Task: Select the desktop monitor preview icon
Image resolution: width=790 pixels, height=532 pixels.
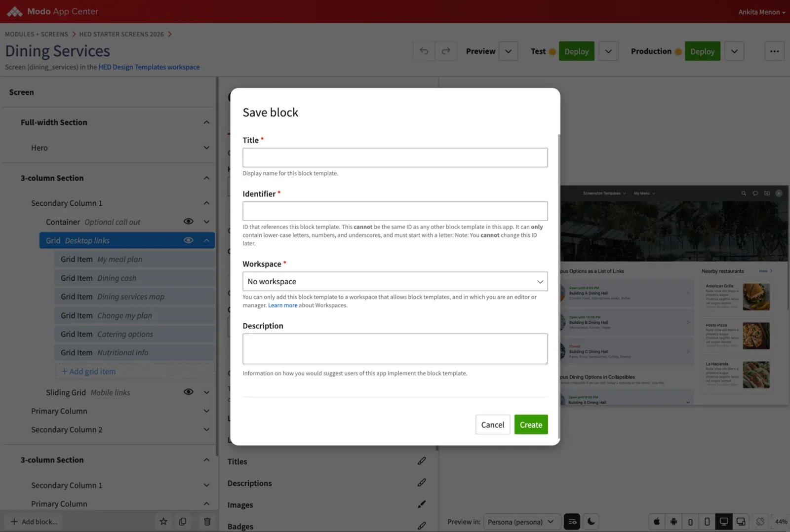Action: tap(724, 522)
